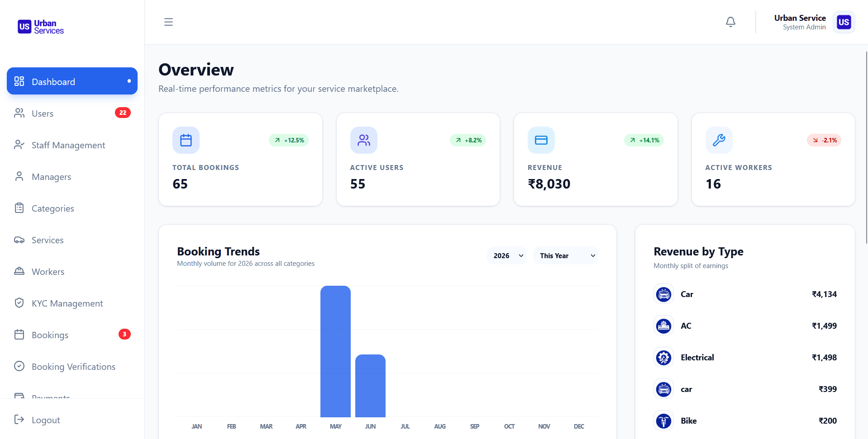Viewport: 868px width, 439px height.
Task: Open the notifications bell
Action: [730, 22]
